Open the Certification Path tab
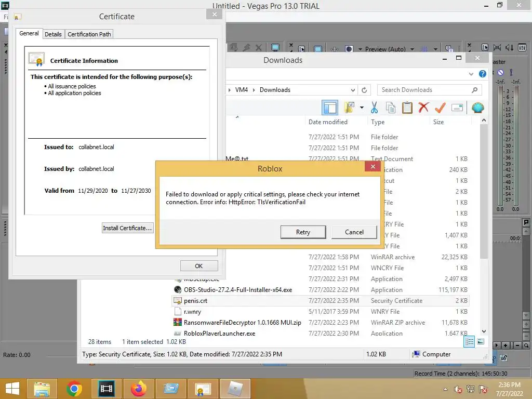Viewport: 532px width, 399px height. [x=89, y=34]
